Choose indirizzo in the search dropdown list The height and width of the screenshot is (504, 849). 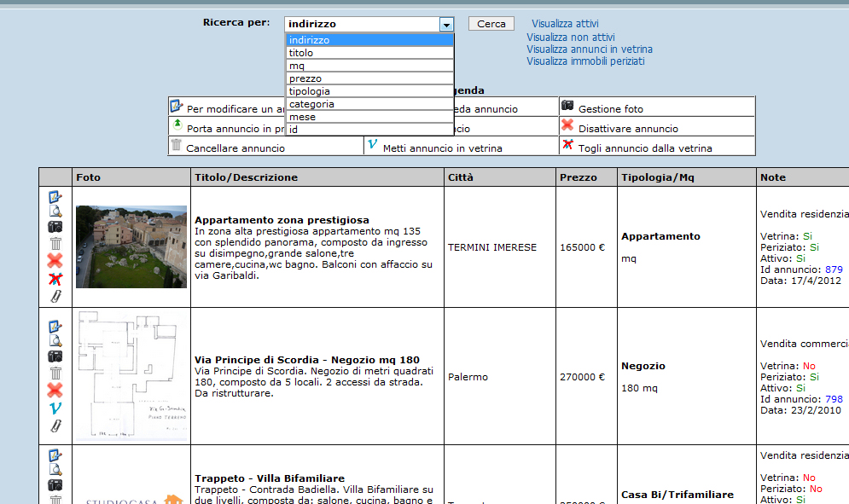pos(369,40)
